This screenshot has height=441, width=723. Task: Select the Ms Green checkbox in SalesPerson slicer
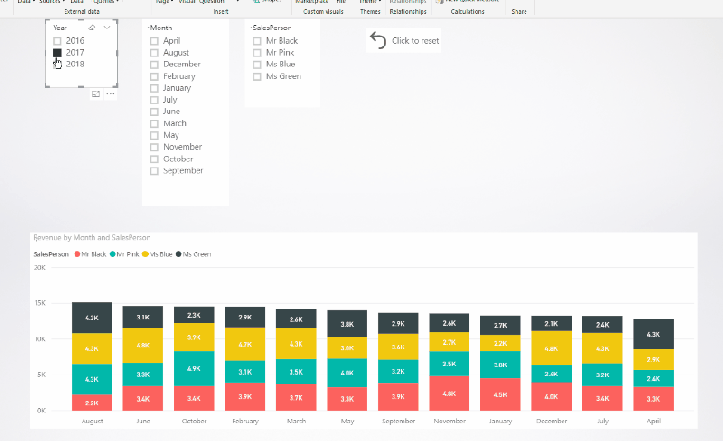click(x=258, y=76)
